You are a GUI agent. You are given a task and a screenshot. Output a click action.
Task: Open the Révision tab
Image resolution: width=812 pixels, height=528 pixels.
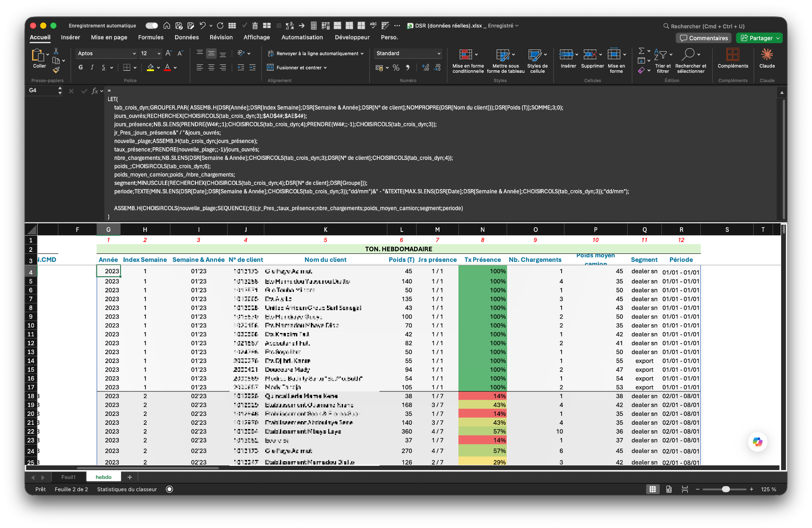(x=221, y=37)
